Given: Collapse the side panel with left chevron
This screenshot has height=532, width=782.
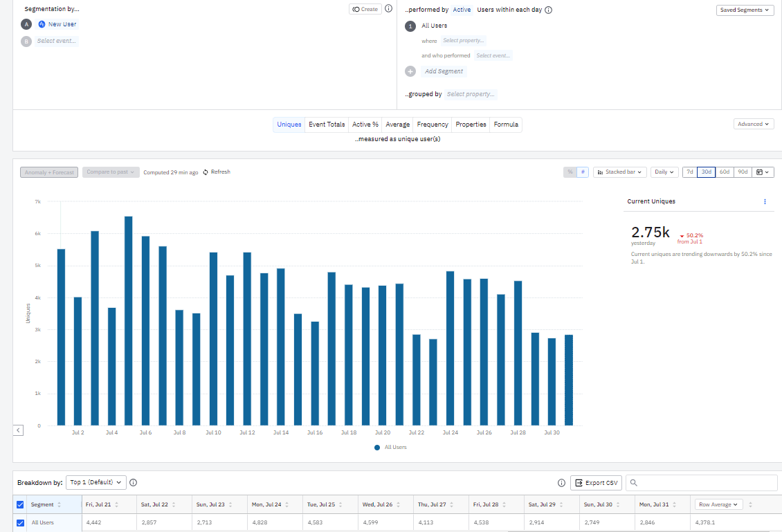Looking at the screenshot, I should pos(18,430).
